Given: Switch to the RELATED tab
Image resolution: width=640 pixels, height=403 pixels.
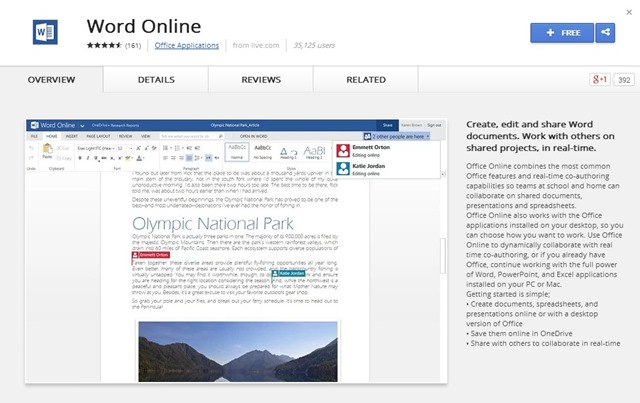Looking at the screenshot, I should tap(366, 80).
